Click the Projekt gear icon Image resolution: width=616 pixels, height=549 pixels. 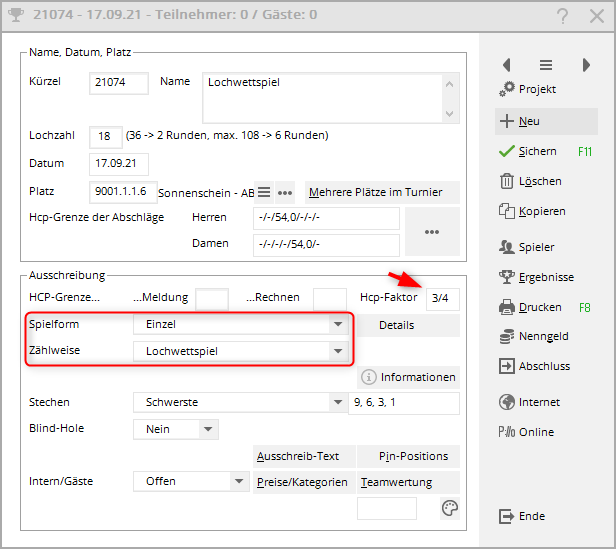coord(506,90)
